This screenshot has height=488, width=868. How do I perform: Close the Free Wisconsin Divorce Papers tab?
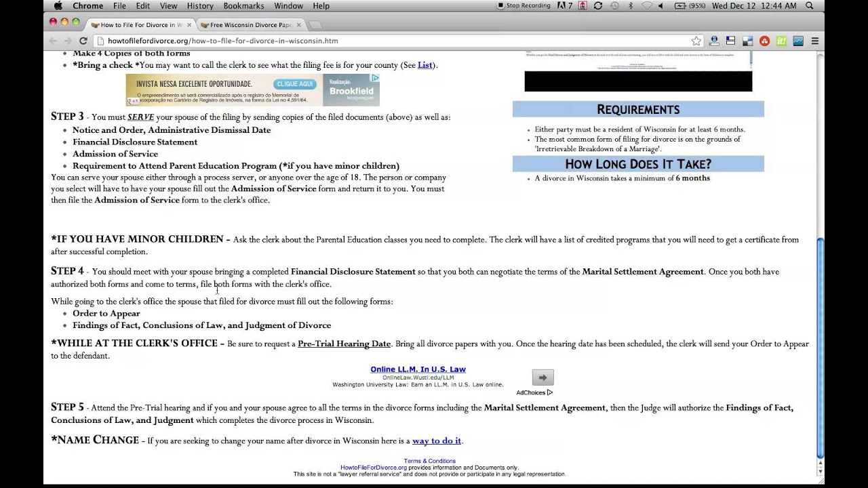(x=298, y=25)
